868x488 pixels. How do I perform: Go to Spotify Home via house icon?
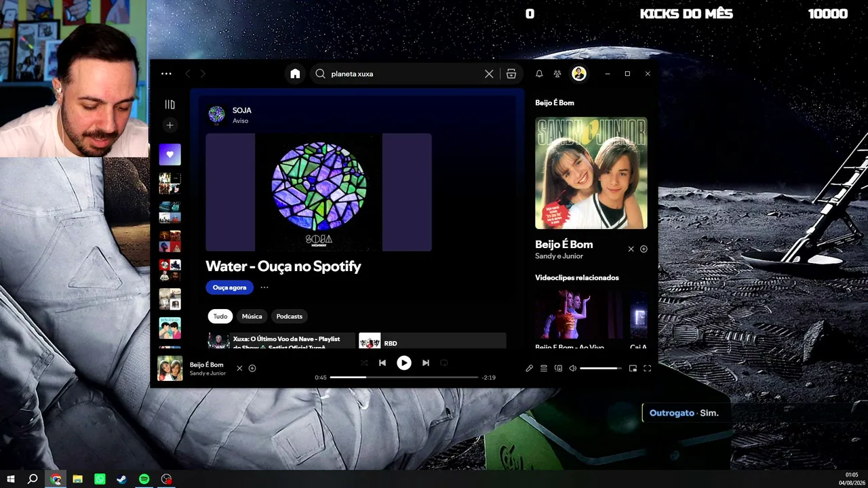[x=295, y=74]
